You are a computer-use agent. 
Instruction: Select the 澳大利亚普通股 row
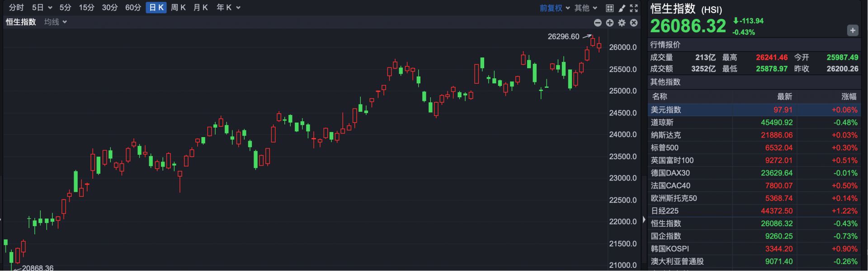pos(754,261)
